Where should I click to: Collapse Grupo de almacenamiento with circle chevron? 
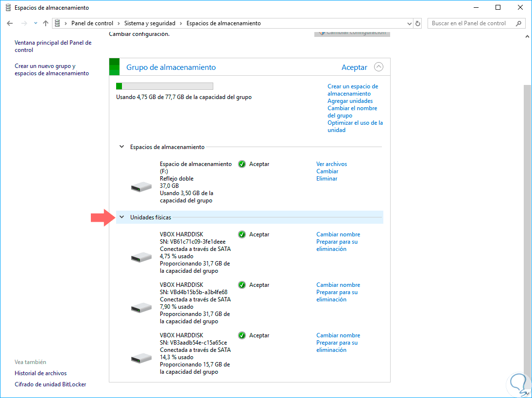pos(378,67)
